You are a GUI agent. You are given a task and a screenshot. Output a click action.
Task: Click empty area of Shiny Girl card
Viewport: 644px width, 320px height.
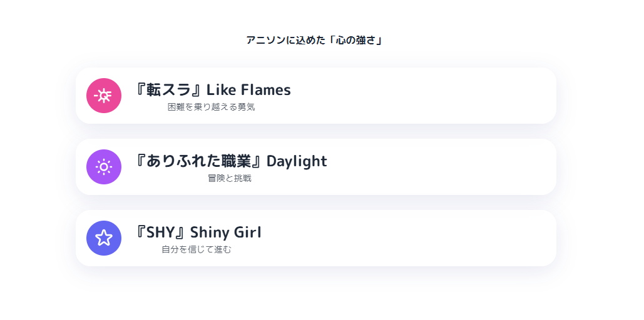(411, 238)
